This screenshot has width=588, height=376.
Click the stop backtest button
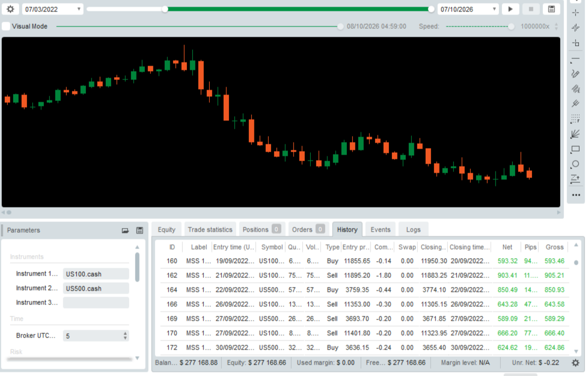point(531,9)
